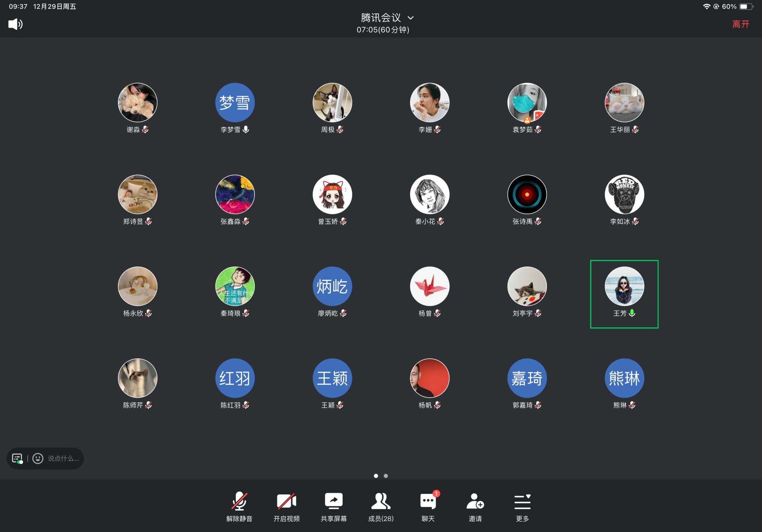Open the caption/subtitle icon at bottom left
Screen dimensions: 762x532
pos(17,458)
